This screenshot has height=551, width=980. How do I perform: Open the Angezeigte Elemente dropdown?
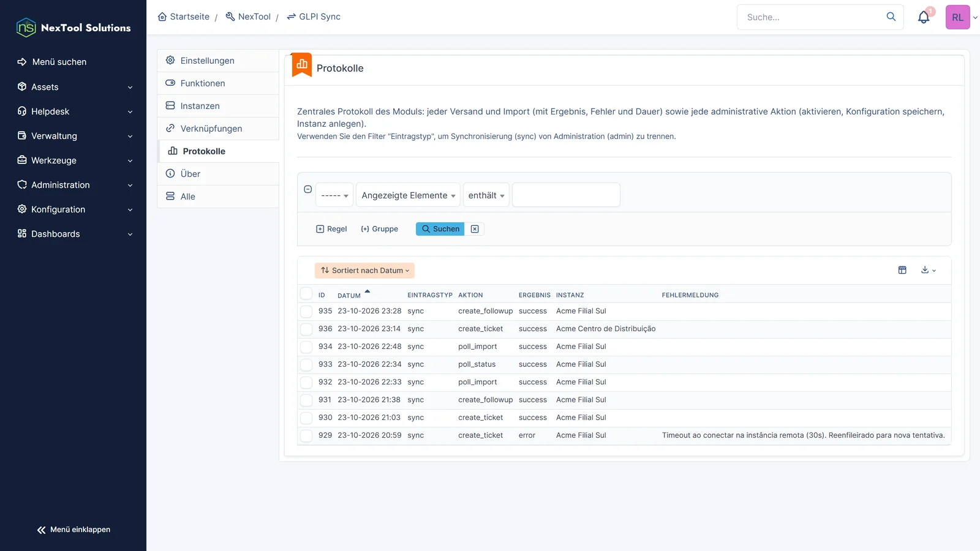408,195
